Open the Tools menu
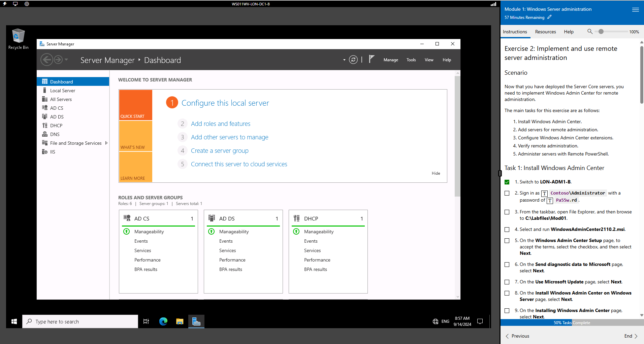 click(x=411, y=60)
